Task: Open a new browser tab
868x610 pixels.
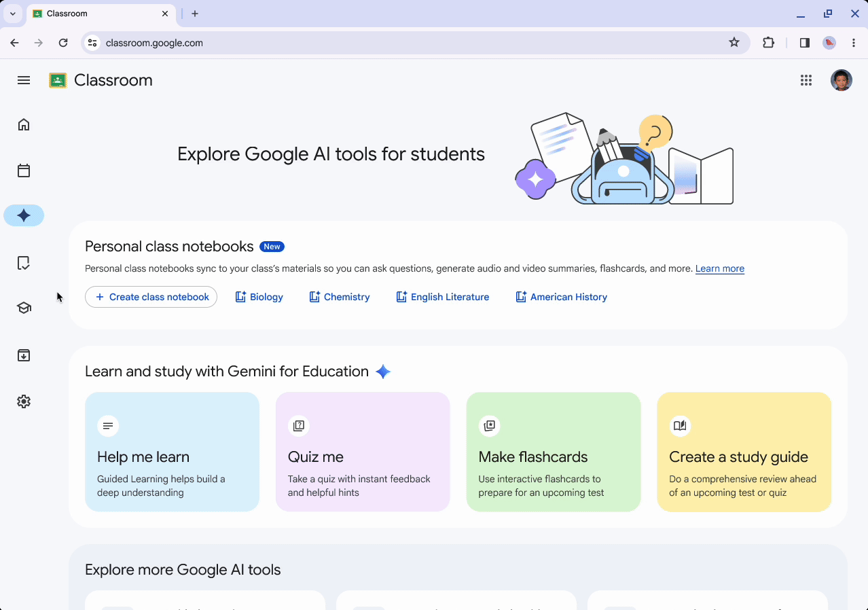Action: pos(195,14)
